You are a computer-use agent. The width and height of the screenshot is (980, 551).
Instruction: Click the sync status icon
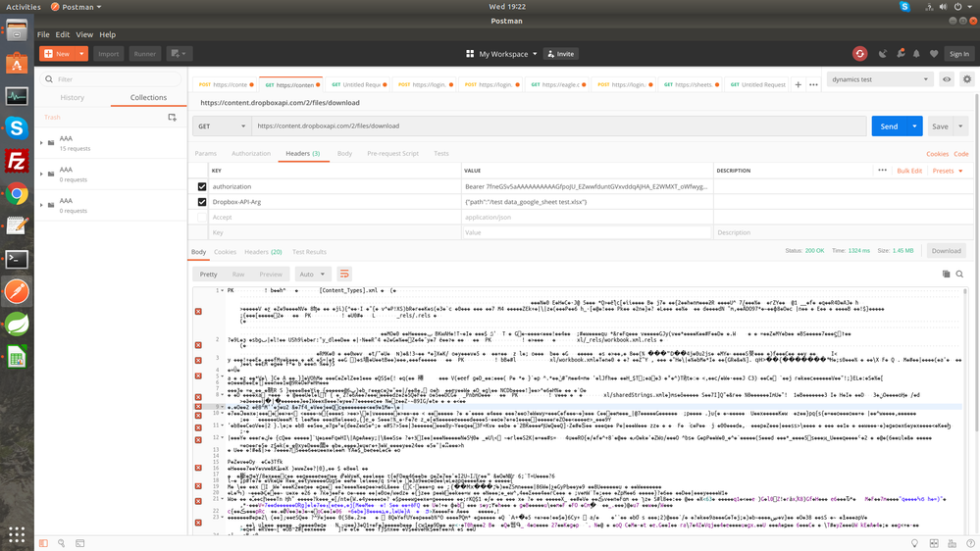point(860,54)
